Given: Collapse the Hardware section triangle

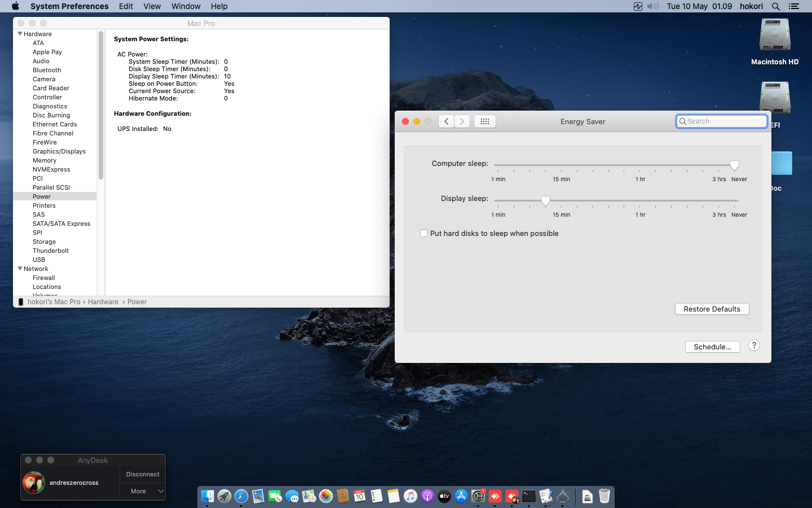Looking at the screenshot, I should tap(20, 34).
